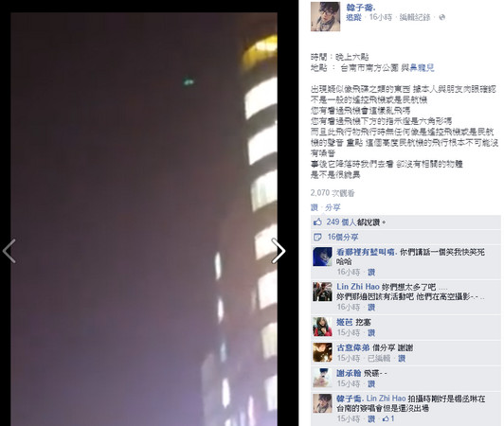Open the first commenter's avatar
504x426 pixels.
point(322,257)
